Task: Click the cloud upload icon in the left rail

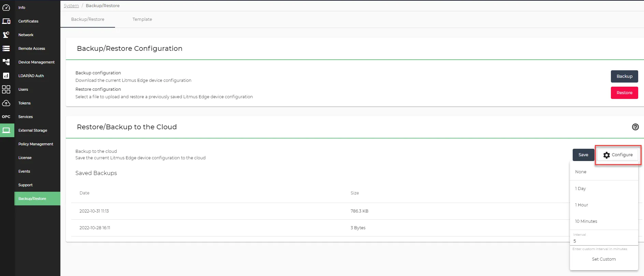Action: pos(6,103)
